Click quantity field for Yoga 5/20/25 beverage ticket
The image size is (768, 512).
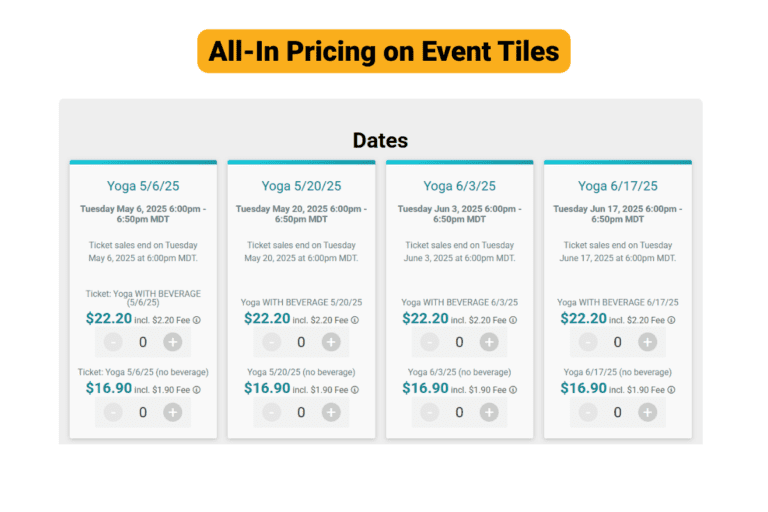click(301, 342)
